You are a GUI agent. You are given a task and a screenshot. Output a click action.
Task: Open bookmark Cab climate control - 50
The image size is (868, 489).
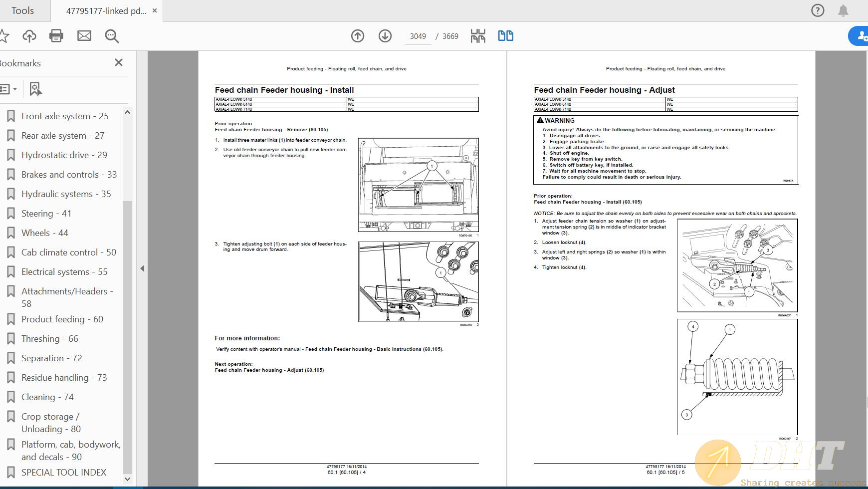pos(69,252)
